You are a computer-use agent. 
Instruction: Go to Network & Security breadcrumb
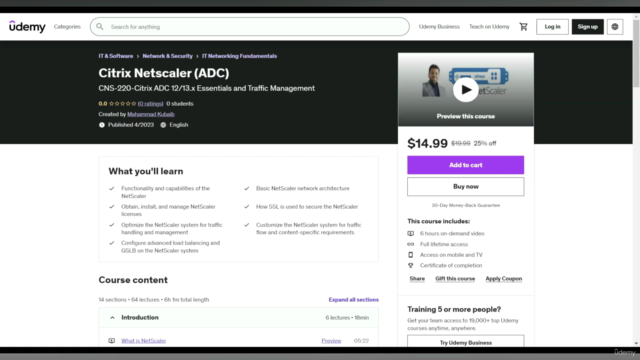pos(167,56)
